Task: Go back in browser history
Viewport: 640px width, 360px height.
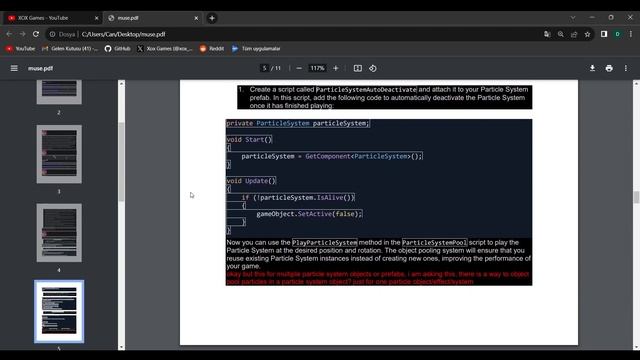Action: pos(9,34)
